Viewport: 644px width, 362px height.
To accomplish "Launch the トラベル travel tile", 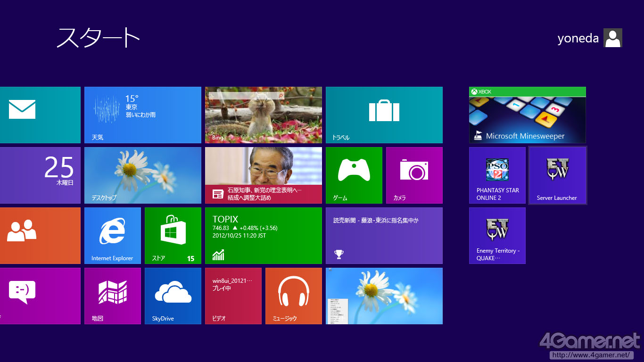I will 384,115.
